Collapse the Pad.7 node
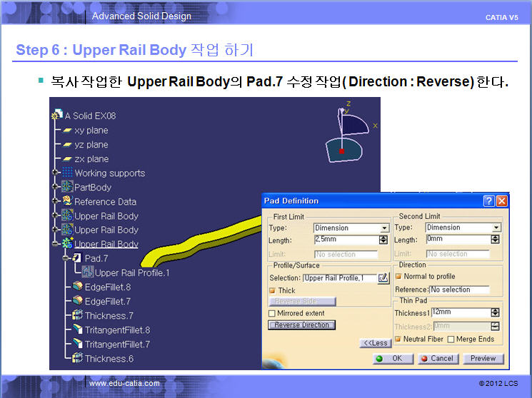 [66, 258]
